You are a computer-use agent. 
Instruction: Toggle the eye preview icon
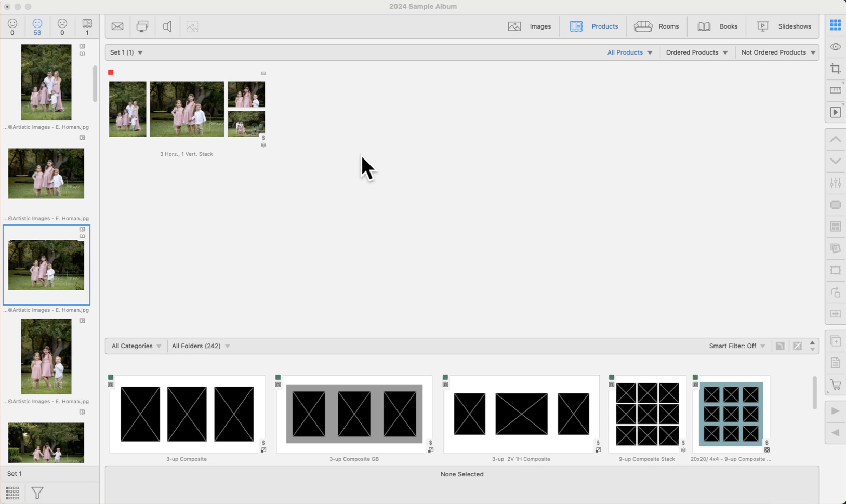[835, 47]
